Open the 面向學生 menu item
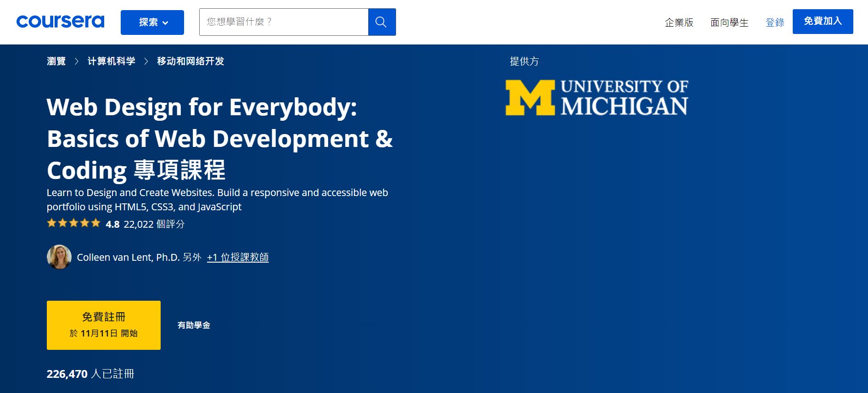Image resolution: width=868 pixels, height=393 pixels. tap(729, 22)
